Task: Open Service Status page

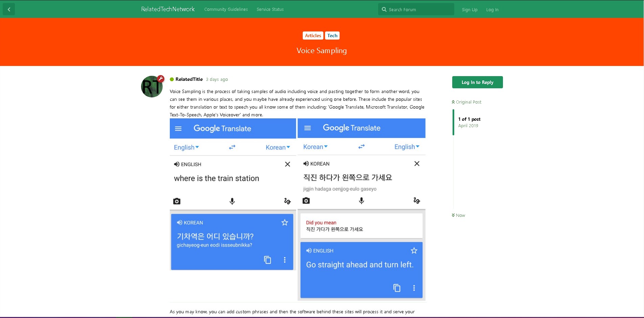Action: (270, 9)
